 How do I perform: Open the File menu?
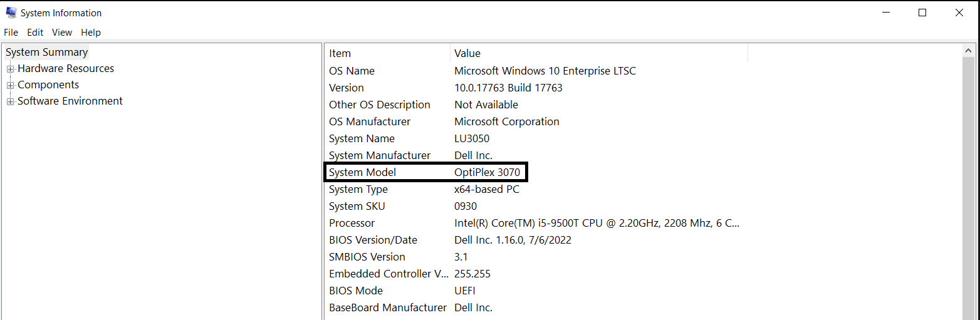11,33
